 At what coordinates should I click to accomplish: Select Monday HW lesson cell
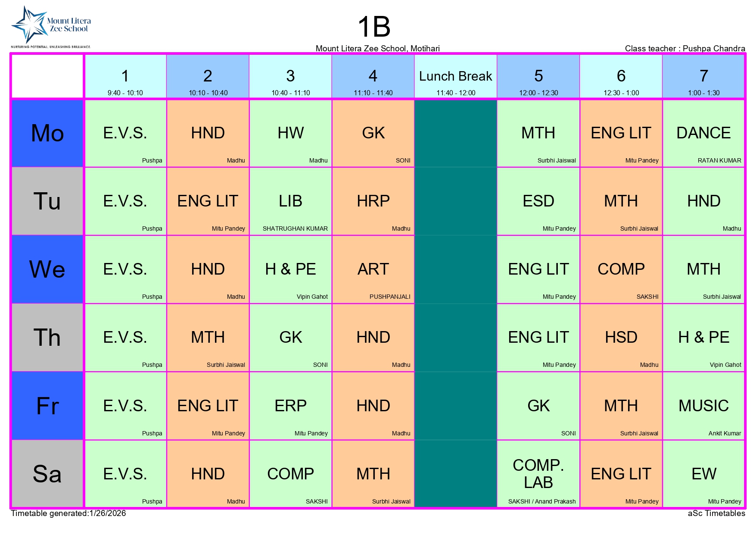291,133
